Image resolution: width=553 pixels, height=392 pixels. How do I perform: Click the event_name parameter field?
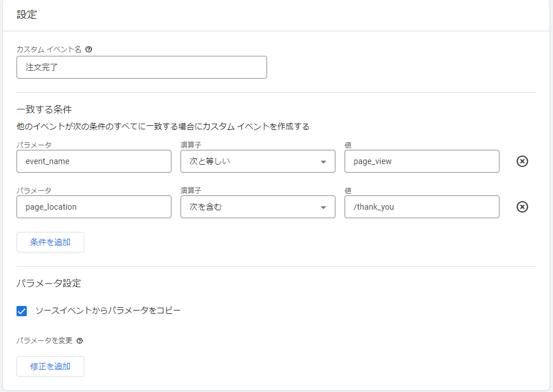point(94,161)
